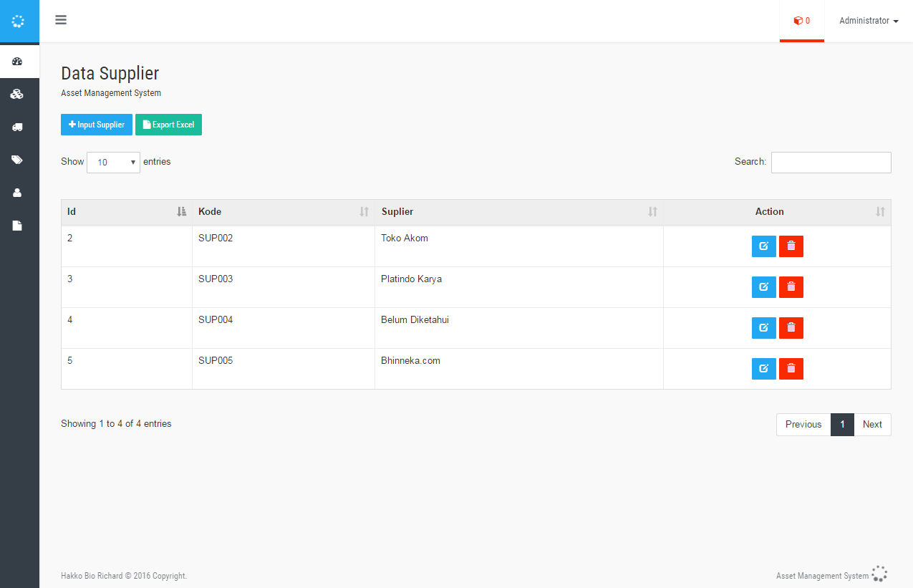
Task: Click the footer Asset Management System logo
Action: (879, 574)
